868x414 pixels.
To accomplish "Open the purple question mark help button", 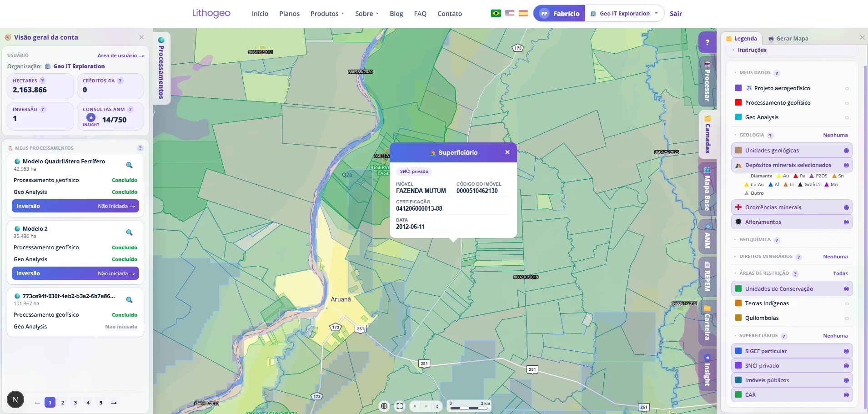I will click(707, 43).
